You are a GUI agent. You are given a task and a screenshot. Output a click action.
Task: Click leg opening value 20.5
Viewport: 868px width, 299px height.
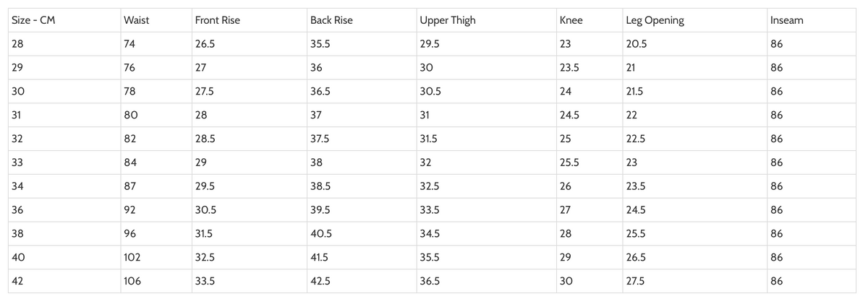[637, 44]
